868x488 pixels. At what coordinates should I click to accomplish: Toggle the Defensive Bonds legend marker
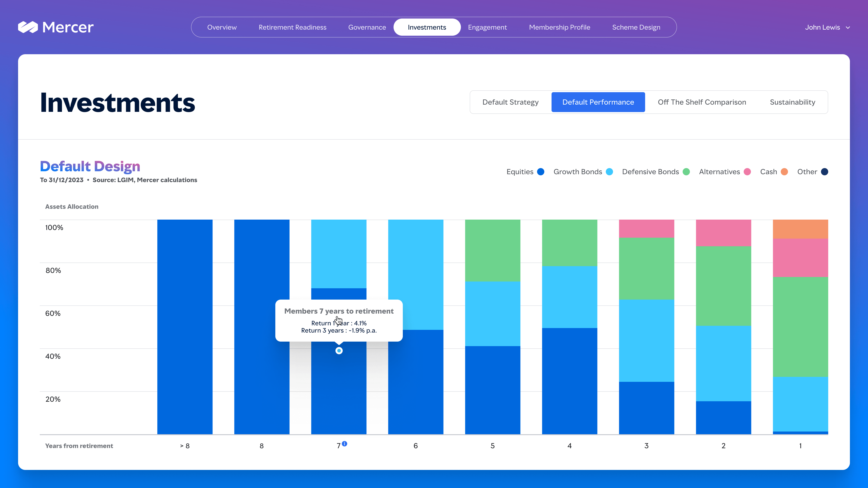tap(686, 172)
